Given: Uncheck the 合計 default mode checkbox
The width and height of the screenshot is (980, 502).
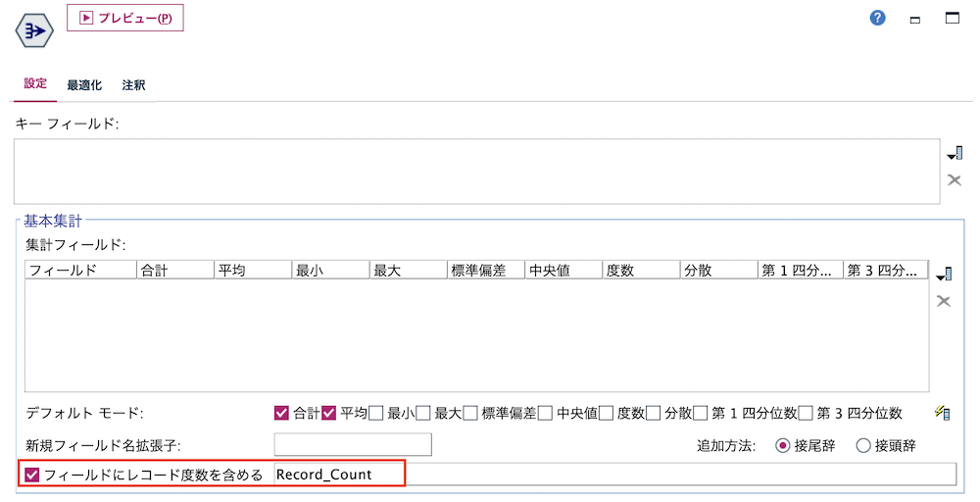Looking at the screenshot, I should pyautogui.click(x=281, y=413).
